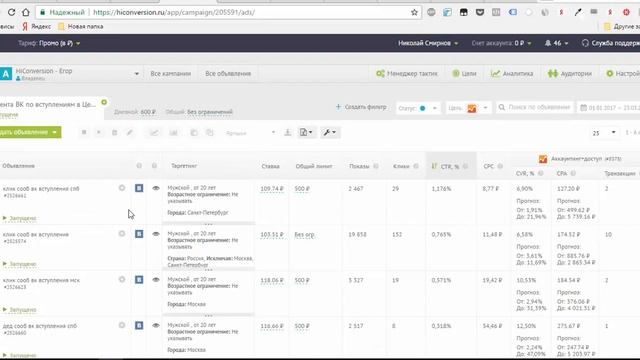Click the line chart toolbar icon

pos(154,133)
